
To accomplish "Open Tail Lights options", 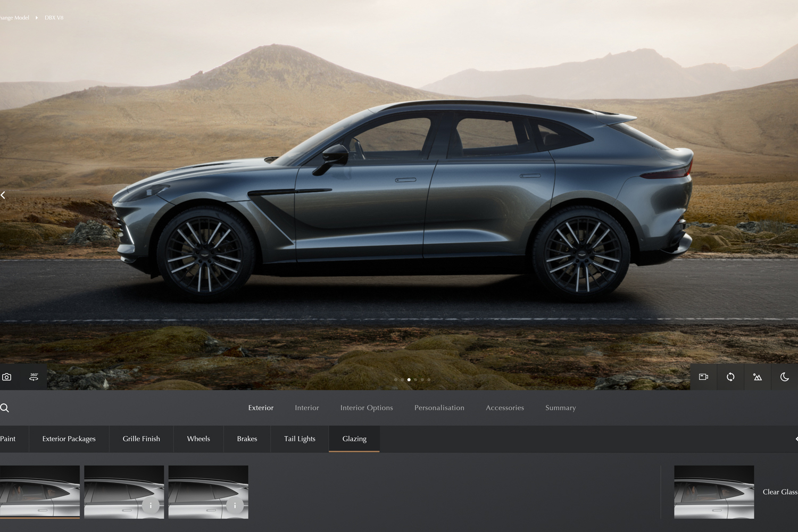I will point(300,439).
